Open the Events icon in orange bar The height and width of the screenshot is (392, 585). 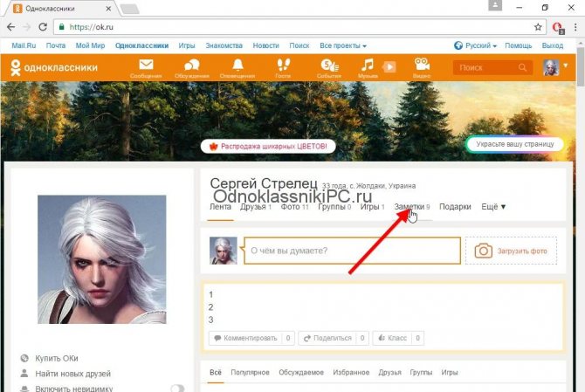coord(329,65)
